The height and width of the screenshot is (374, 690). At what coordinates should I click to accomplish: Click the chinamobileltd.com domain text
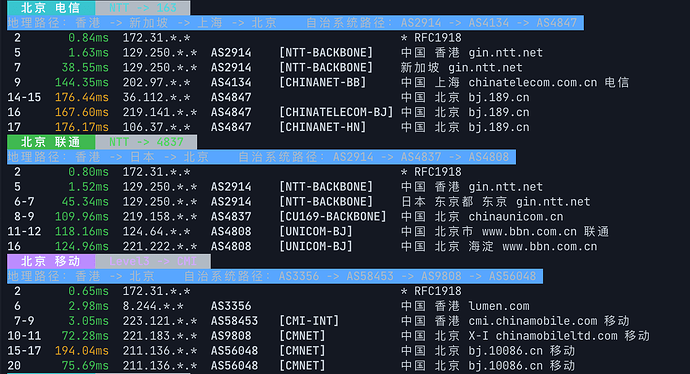557,336
